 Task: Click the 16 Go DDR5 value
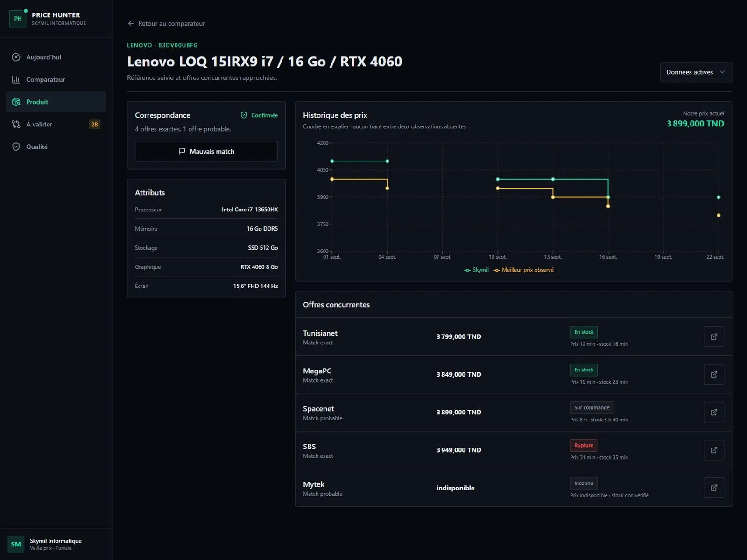[262, 229]
